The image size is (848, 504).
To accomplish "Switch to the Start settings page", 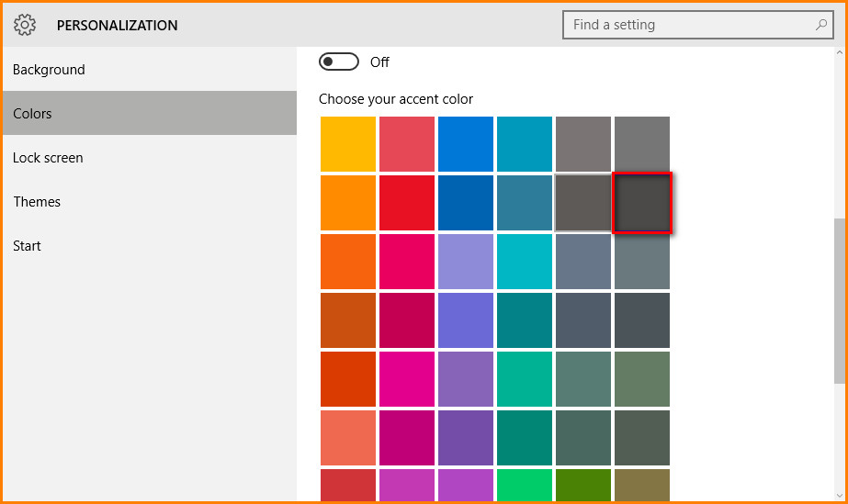I will (27, 246).
